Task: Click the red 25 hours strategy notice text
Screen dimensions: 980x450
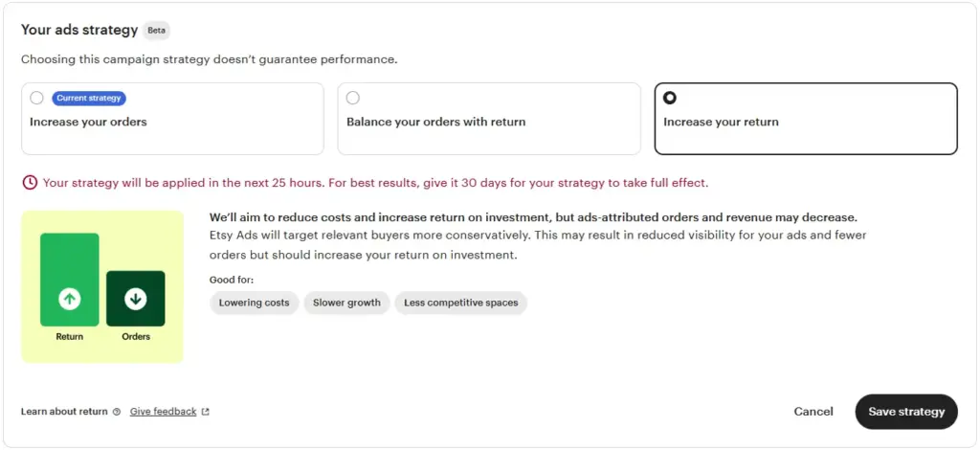Action: tap(375, 182)
